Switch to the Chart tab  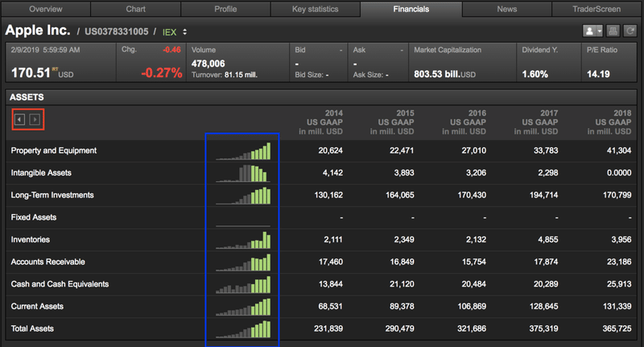pyautogui.click(x=135, y=9)
